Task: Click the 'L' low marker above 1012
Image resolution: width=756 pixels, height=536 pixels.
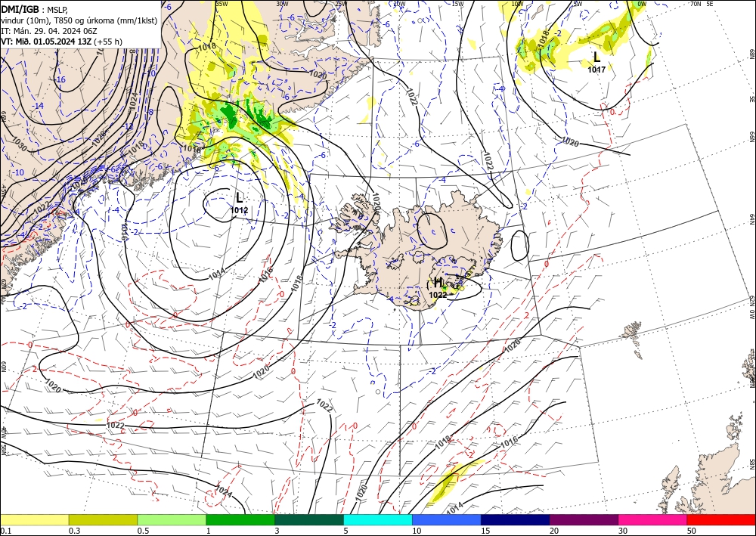Action: click(x=239, y=197)
